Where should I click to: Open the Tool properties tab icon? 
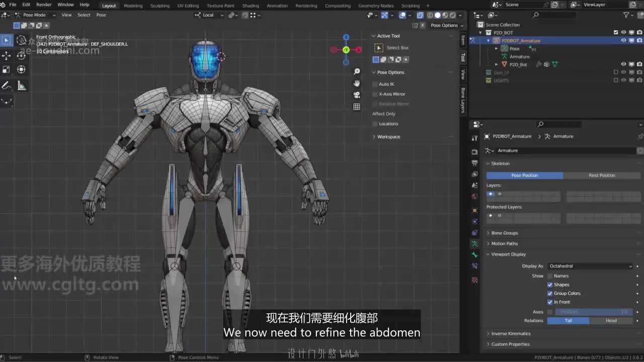474,138
